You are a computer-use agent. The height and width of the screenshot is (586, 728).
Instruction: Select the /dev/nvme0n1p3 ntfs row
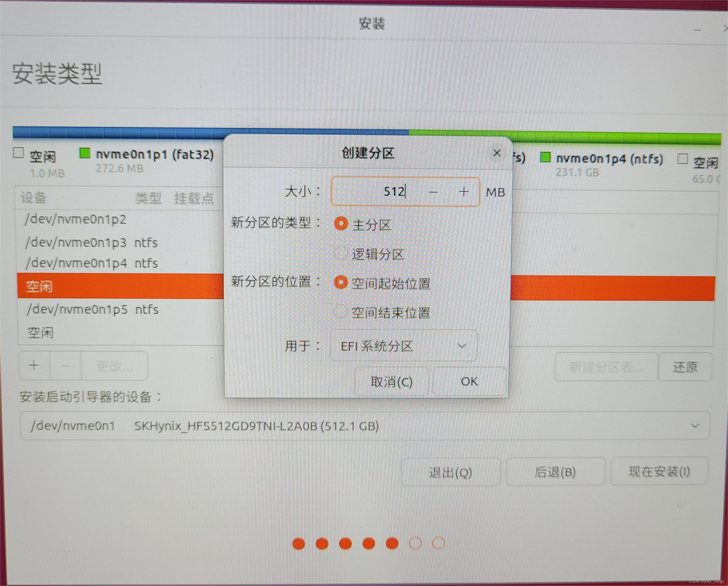coord(92,243)
